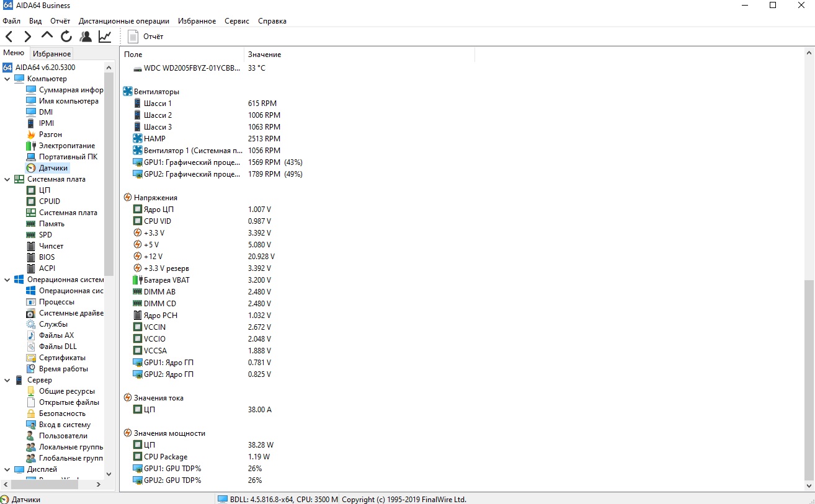Click the padlock icon beside Безопасность
815x504 pixels.
point(31,413)
